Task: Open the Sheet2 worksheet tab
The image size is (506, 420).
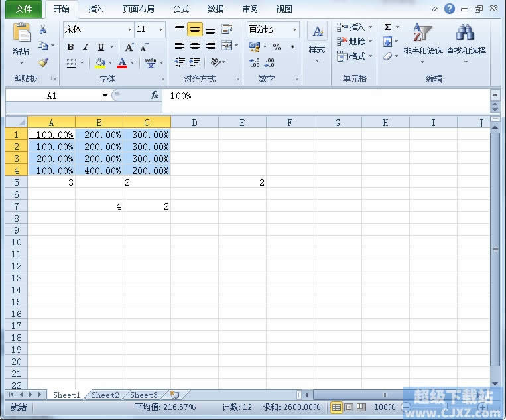Action: pos(105,395)
